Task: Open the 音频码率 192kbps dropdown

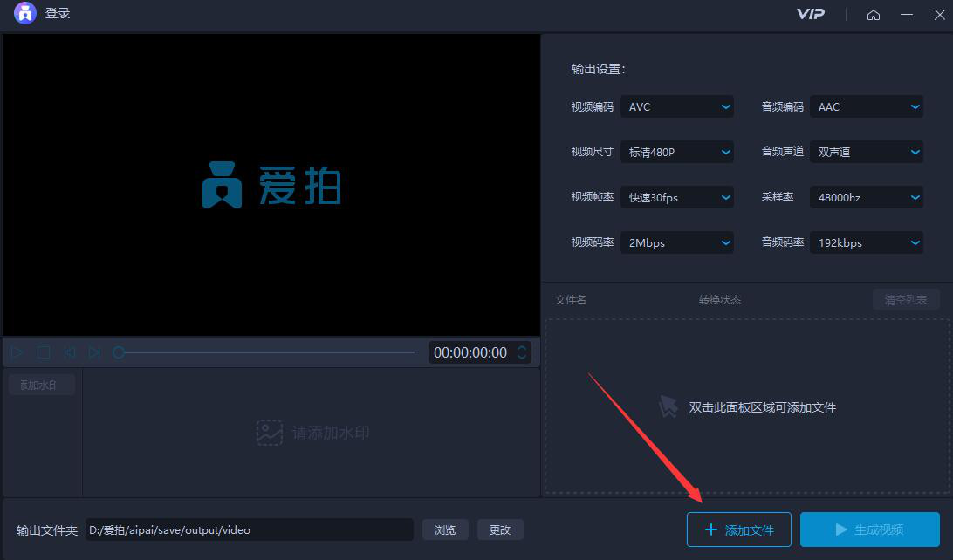Action: point(867,243)
